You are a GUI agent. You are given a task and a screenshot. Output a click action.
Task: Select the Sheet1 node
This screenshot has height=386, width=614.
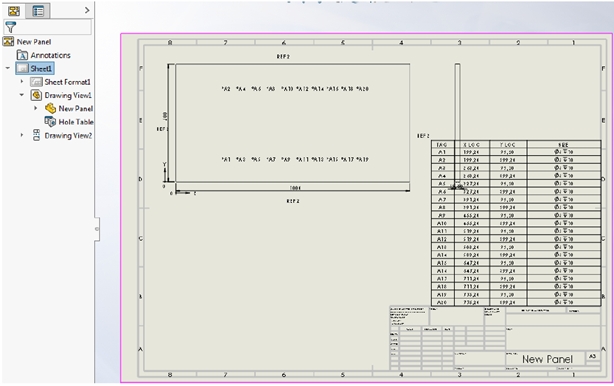[34, 69]
